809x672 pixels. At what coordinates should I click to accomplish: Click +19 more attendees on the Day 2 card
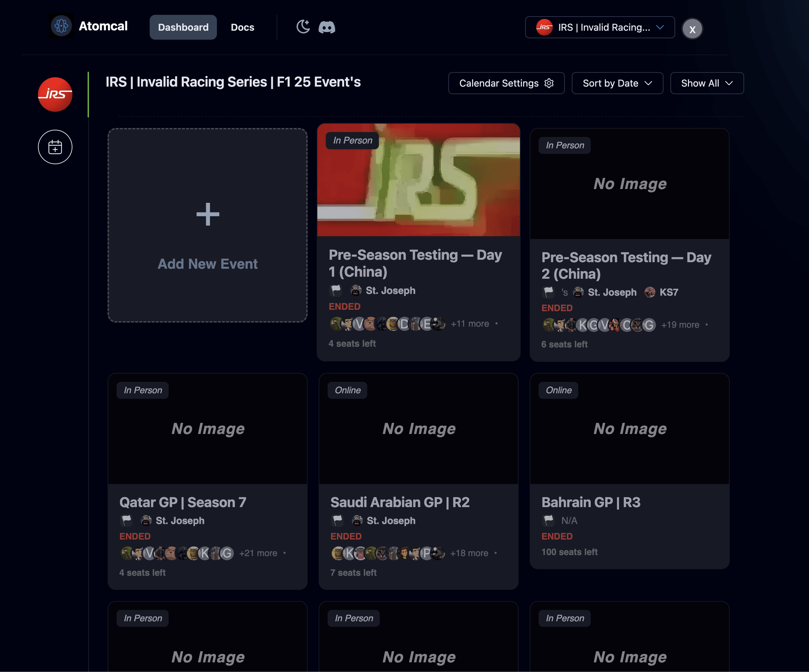point(680,325)
